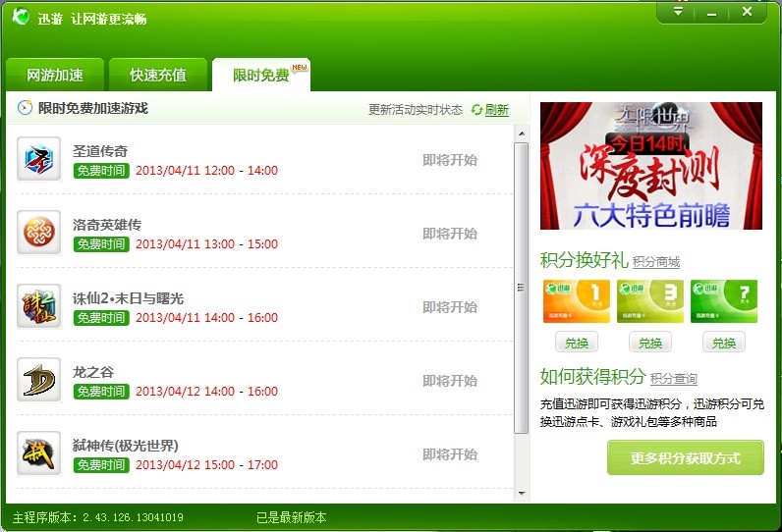This screenshot has width=782, height=532.
Task: Open the 积分商城 link
Action: pyautogui.click(x=656, y=262)
